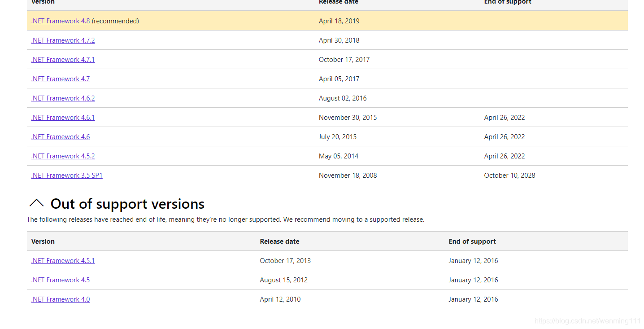Select the April 30, 2018 release date
The width and height of the screenshot is (644, 329).
pos(339,40)
